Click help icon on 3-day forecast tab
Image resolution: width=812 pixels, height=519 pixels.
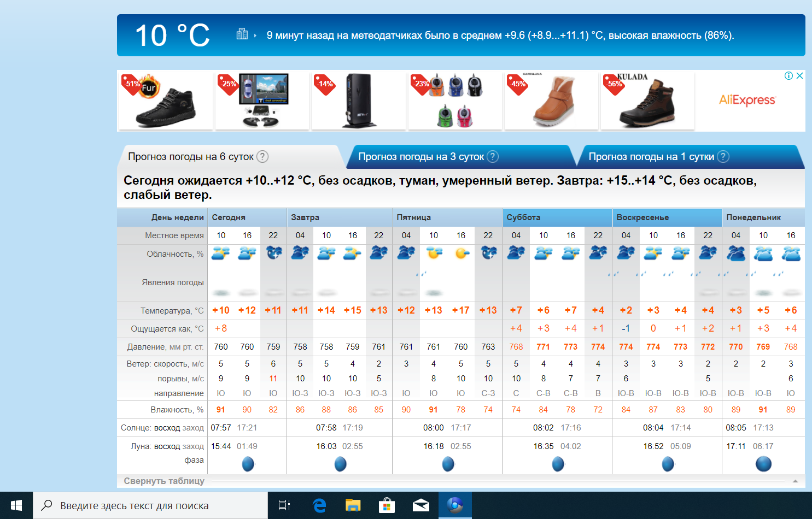[493, 157]
